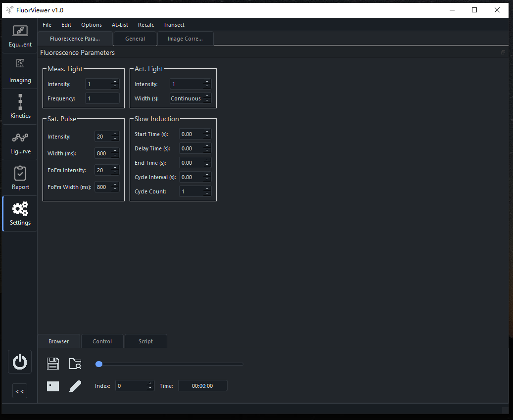
Task: Switch to the Image Correction tab
Action: tap(185, 39)
